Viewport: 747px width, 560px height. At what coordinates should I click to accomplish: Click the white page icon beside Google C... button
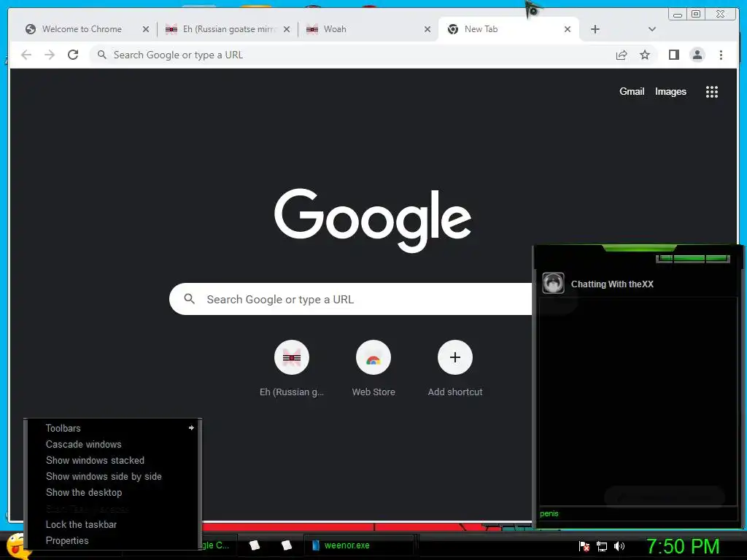(x=255, y=545)
